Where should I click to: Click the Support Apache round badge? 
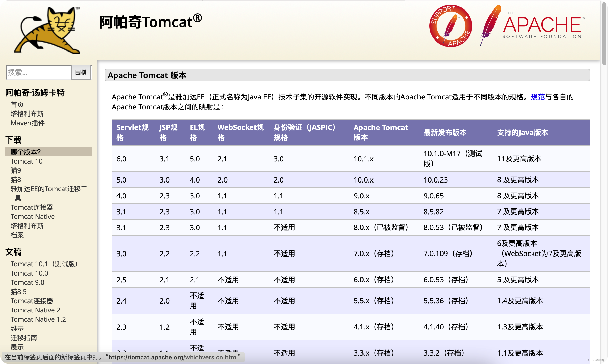(450, 26)
